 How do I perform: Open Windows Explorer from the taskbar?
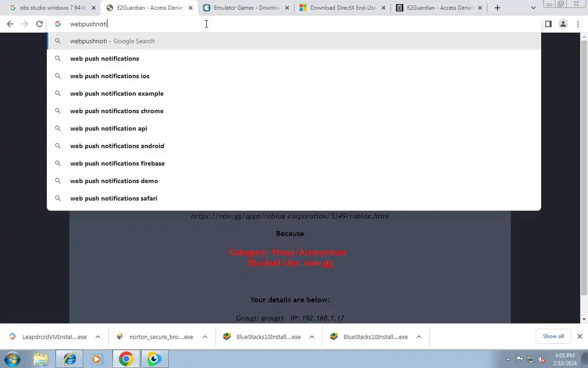coord(41,359)
